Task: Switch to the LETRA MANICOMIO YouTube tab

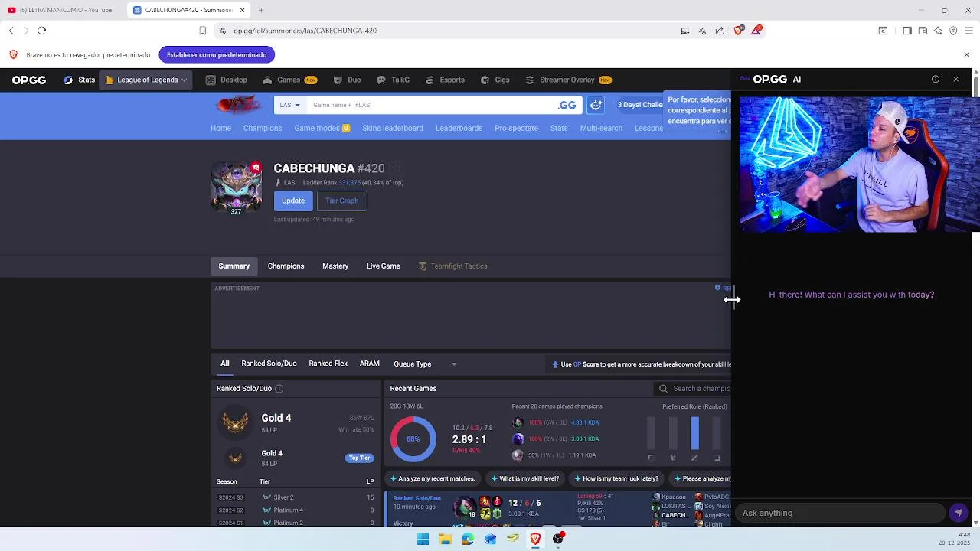Action: tap(63, 10)
